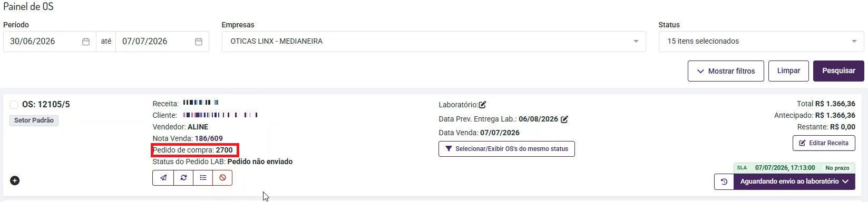Tick the checkbox for OS 12105/5
Viewport: 868px width, 202px height.
[x=14, y=105]
